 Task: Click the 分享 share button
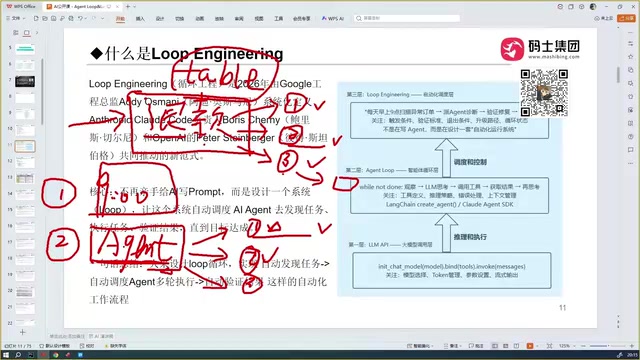[x=627, y=18]
